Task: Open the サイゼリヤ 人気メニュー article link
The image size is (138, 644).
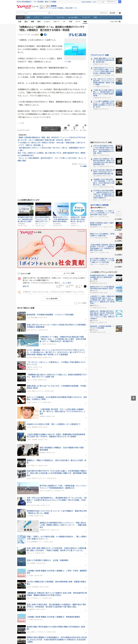Action: 56,363
